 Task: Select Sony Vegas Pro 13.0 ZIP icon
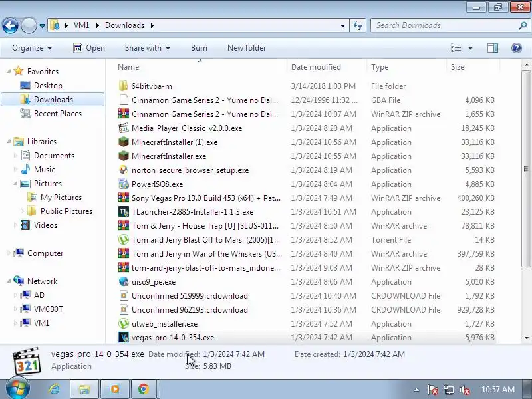124,198
